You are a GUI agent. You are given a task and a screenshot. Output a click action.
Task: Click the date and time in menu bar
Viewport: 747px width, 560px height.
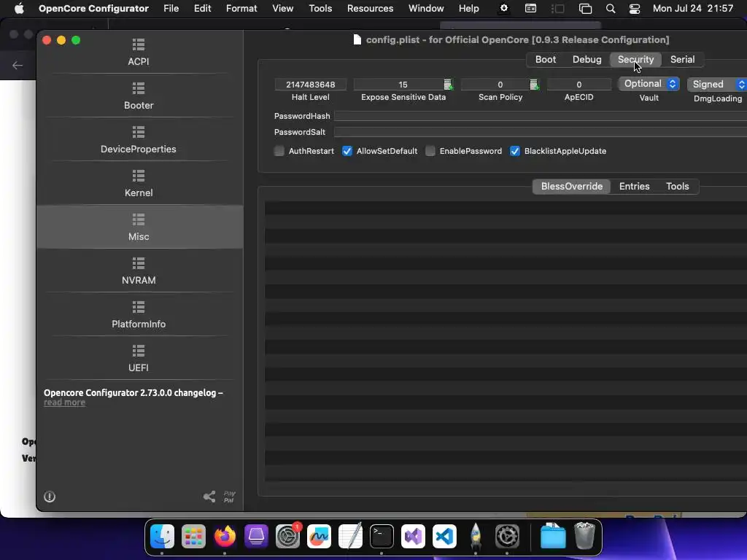(x=693, y=9)
